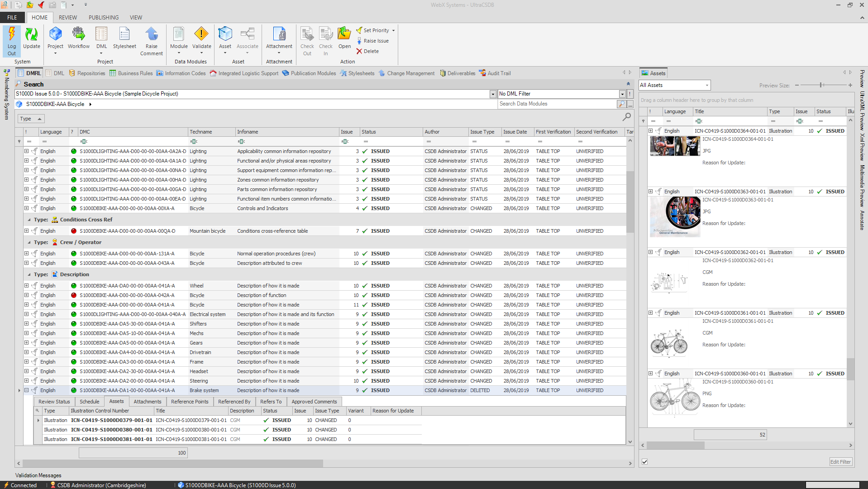868x489 pixels.
Task: Open the Workflow tool in the ribbon
Action: coord(78,38)
